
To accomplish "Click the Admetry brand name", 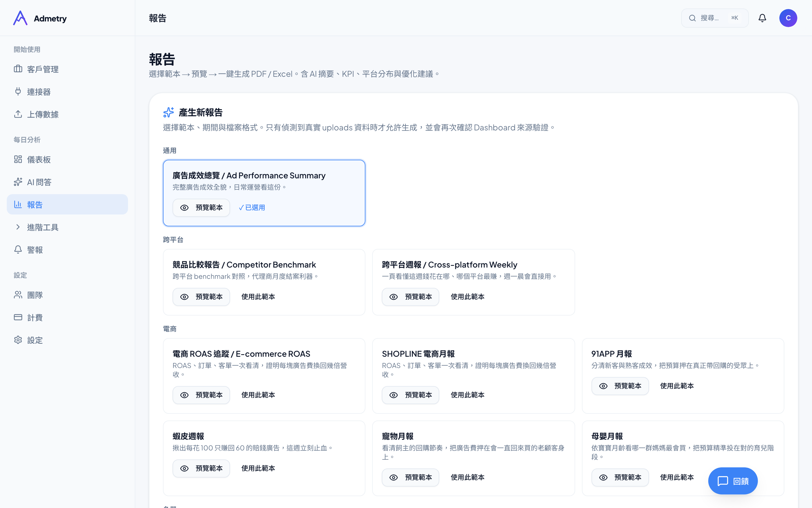I will [x=50, y=18].
